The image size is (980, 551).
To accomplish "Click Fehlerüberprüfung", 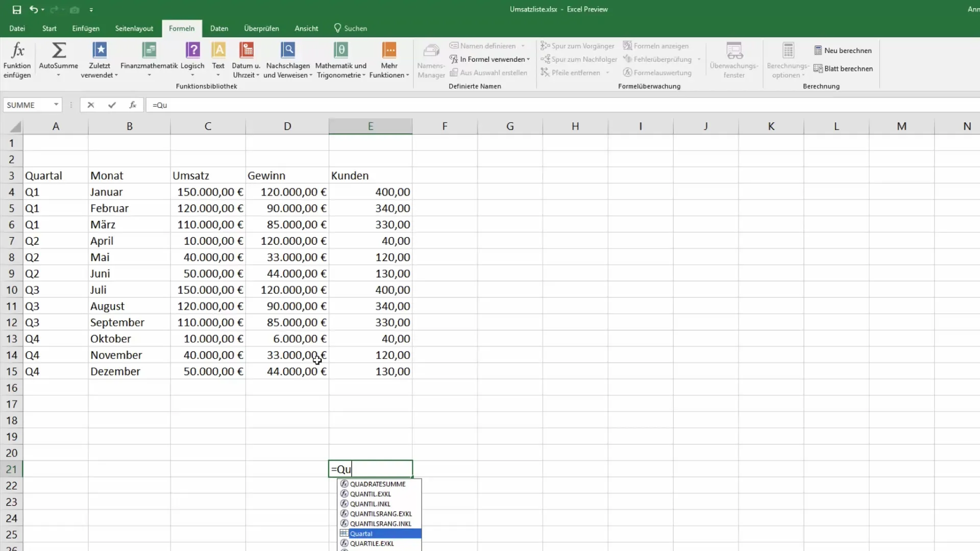I will (657, 59).
